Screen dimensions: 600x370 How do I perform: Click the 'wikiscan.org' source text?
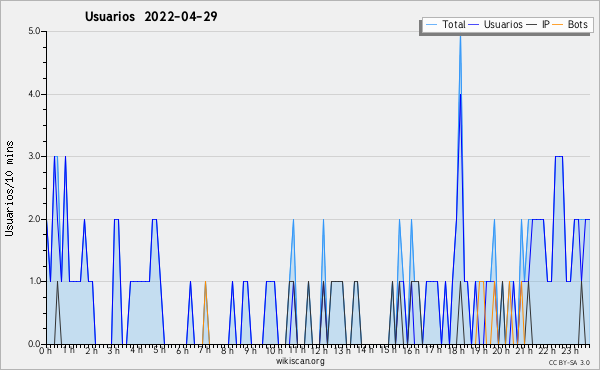click(x=300, y=361)
